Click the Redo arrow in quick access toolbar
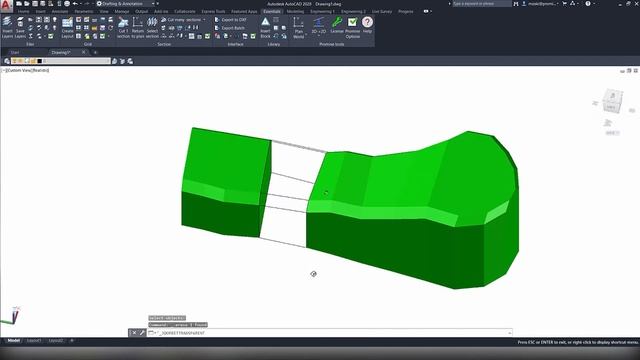640x360 pixels. [x=86, y=3]
